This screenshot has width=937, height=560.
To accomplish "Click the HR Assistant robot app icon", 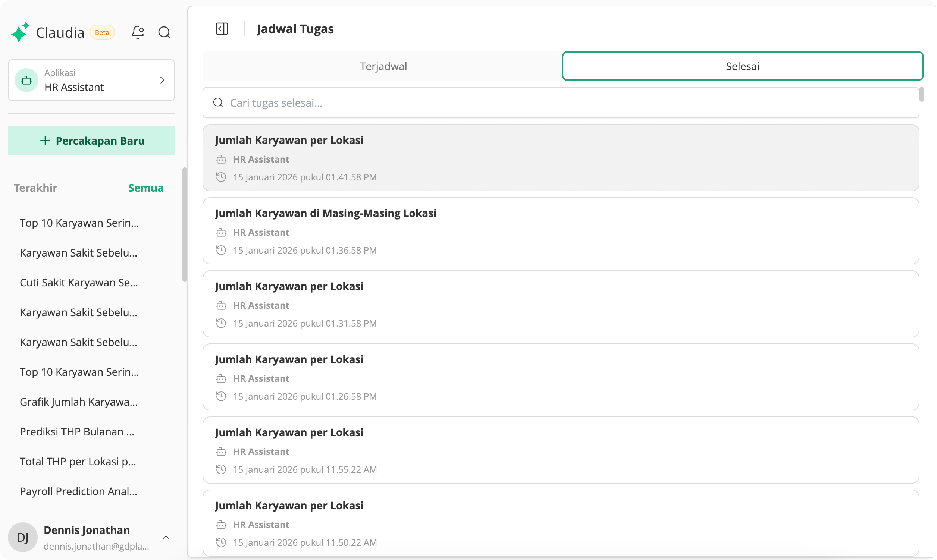I will (x=26, y=80).
